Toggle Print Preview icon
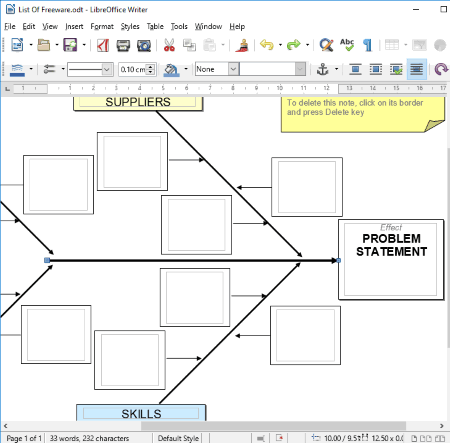The height and width of the screenshot is (443, 450). pyautogui.click(x=144, y=45)
